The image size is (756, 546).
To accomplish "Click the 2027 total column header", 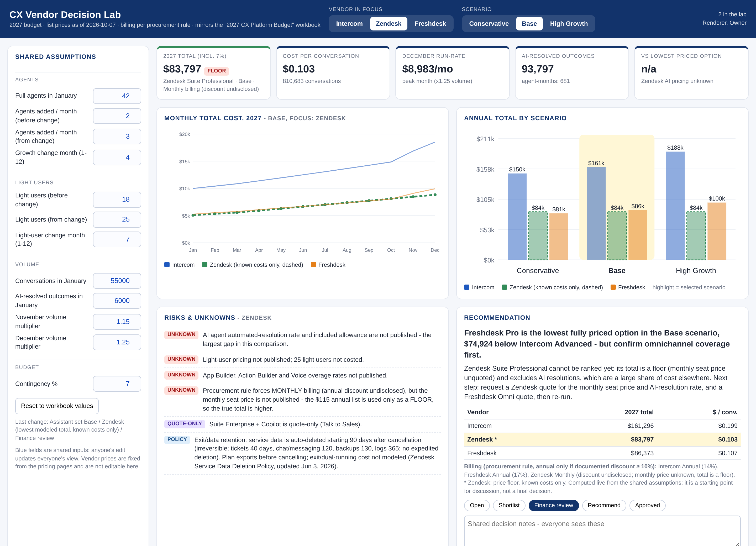I will click(x=639, y=412).
